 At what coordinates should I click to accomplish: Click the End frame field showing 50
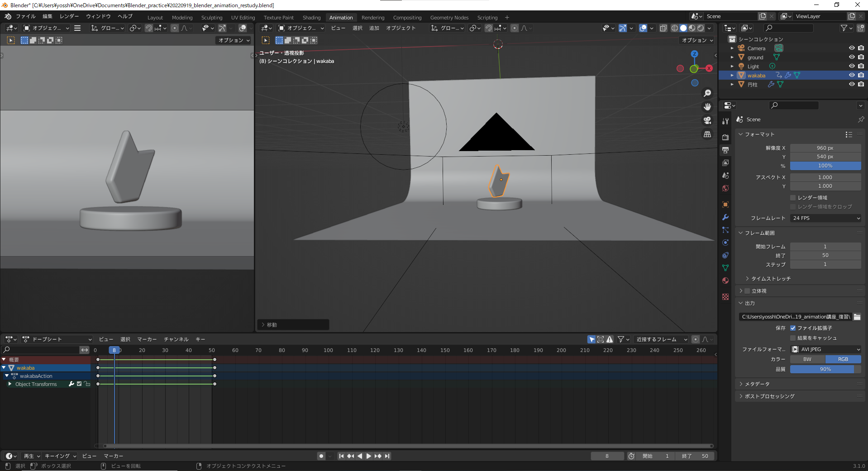click(x=825, y=255)
